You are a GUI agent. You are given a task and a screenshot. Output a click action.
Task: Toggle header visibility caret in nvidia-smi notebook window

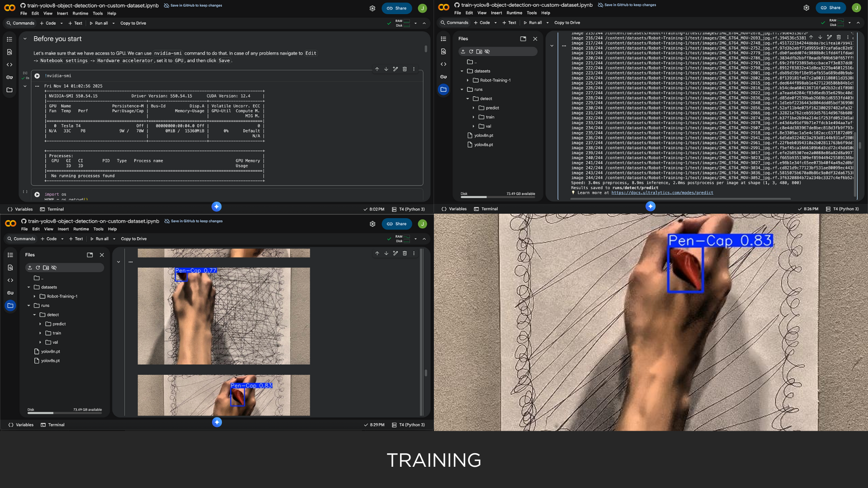coord(424,23)
